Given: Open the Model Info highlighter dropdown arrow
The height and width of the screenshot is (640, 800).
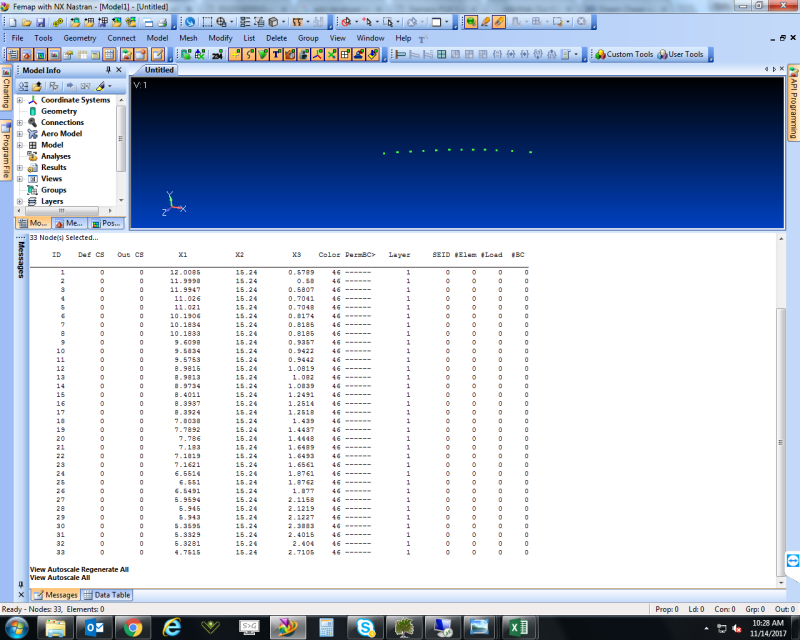Looking at the screenshot, I should pyautogui.click(x=110, y=86).
